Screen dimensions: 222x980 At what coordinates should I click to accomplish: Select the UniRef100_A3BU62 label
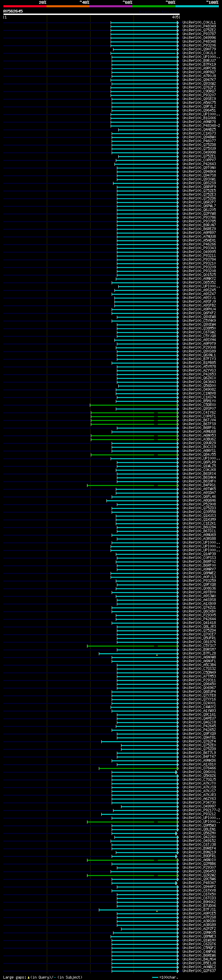pyautogui.click(x=199, y=439)
